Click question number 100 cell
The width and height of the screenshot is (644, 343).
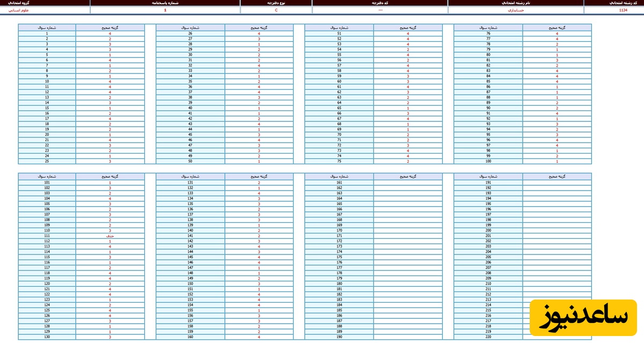coord(488,161)
